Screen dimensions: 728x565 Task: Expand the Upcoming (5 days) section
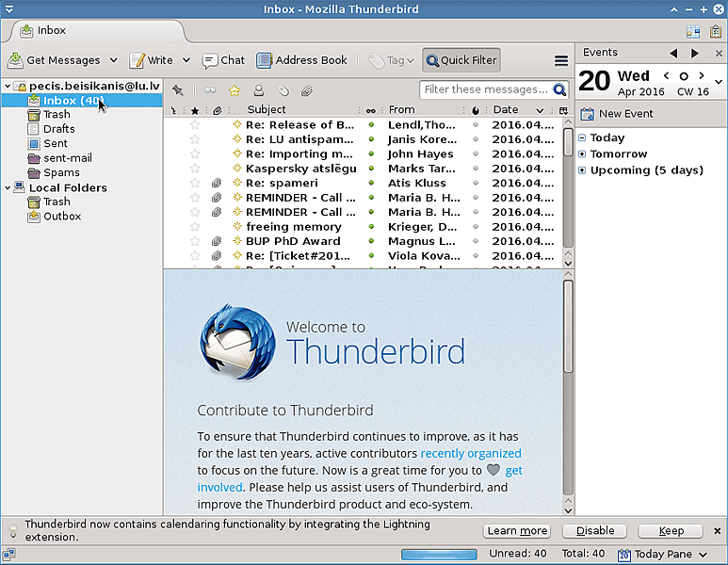582,170
